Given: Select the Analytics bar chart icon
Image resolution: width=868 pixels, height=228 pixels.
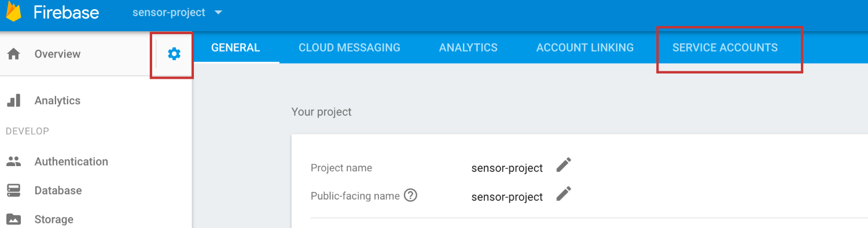Looking at the screenshot, I should (13, 101).
